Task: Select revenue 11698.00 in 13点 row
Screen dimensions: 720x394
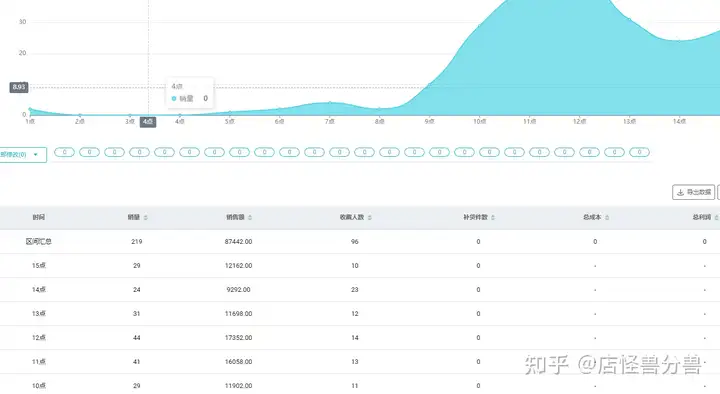Action: pos(238,314)
